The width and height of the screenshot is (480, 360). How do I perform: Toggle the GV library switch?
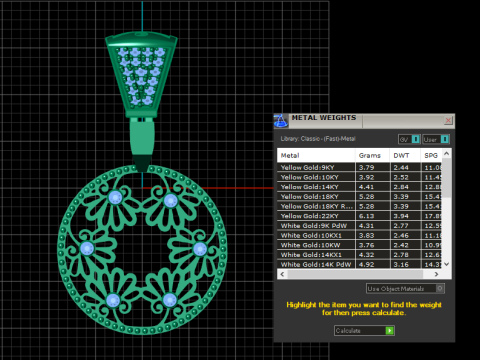409,139
